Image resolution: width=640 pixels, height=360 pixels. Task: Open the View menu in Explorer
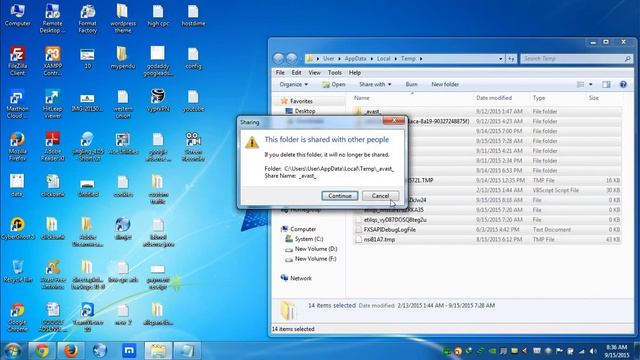(314, 73)
